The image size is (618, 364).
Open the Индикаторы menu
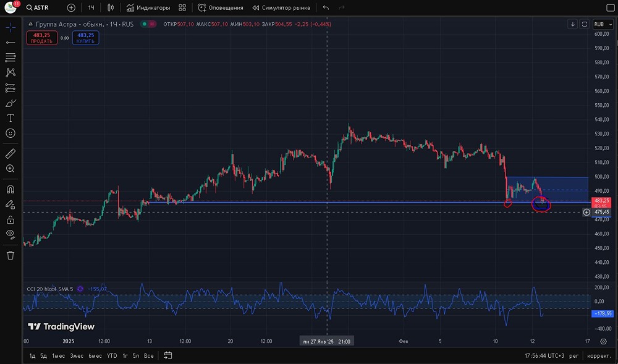148,8
